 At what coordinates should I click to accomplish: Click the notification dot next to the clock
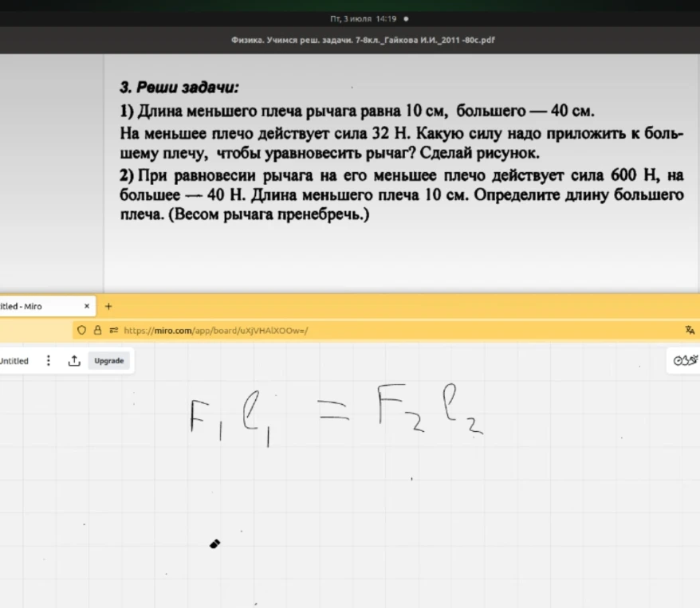[406, 19]
